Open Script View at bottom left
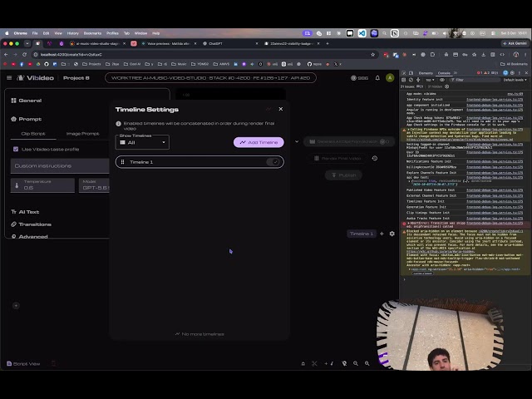 click(23, 364)
